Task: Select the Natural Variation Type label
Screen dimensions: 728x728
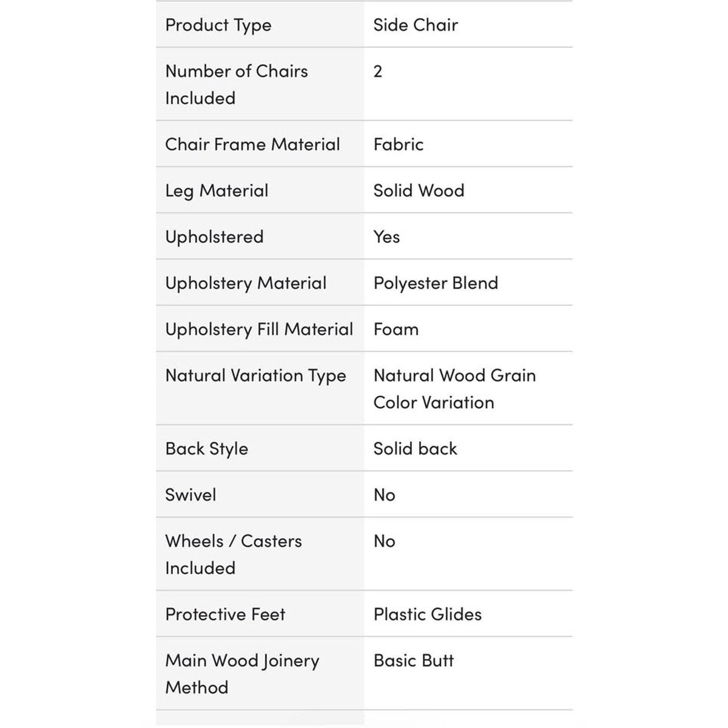Action: coord(255,376)
